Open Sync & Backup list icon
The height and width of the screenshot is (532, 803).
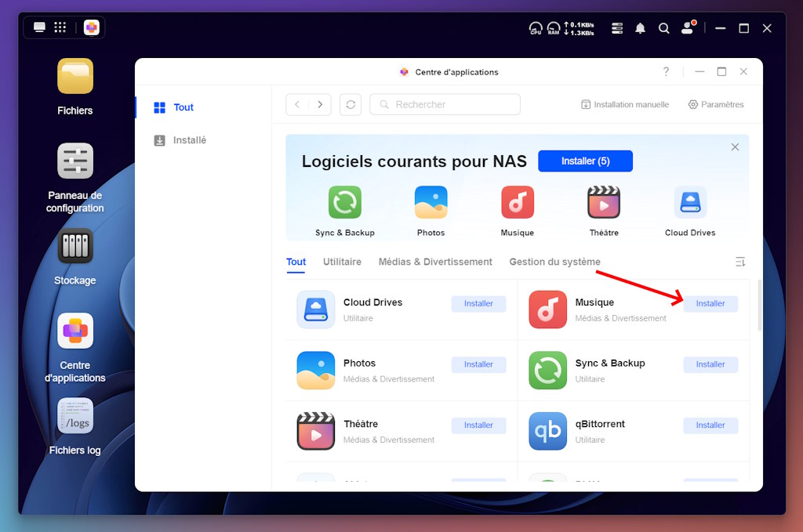pyautogui.click(x=547, y=371)
